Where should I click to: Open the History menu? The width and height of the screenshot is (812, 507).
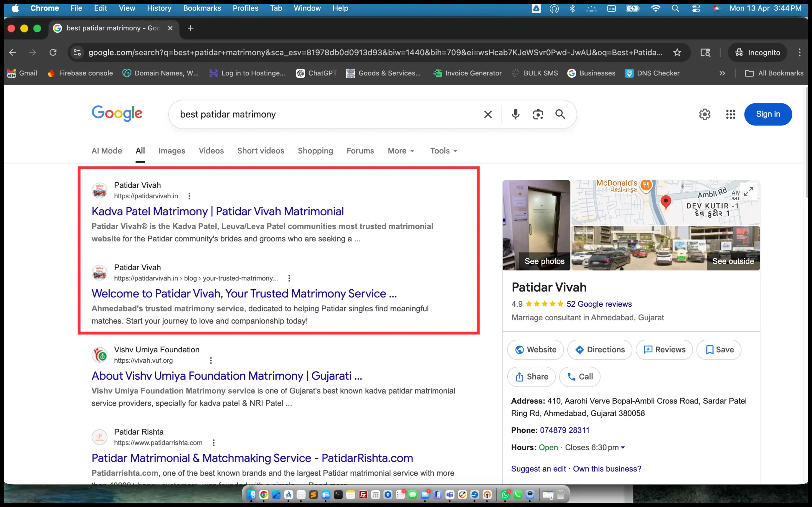click(x=159, y=8)
